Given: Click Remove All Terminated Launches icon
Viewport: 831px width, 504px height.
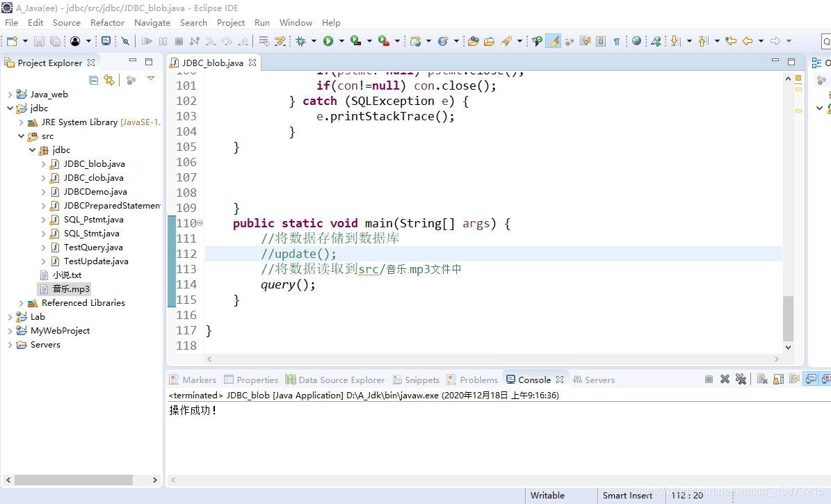Looking at the screenshot, I should tap(741, 379).
